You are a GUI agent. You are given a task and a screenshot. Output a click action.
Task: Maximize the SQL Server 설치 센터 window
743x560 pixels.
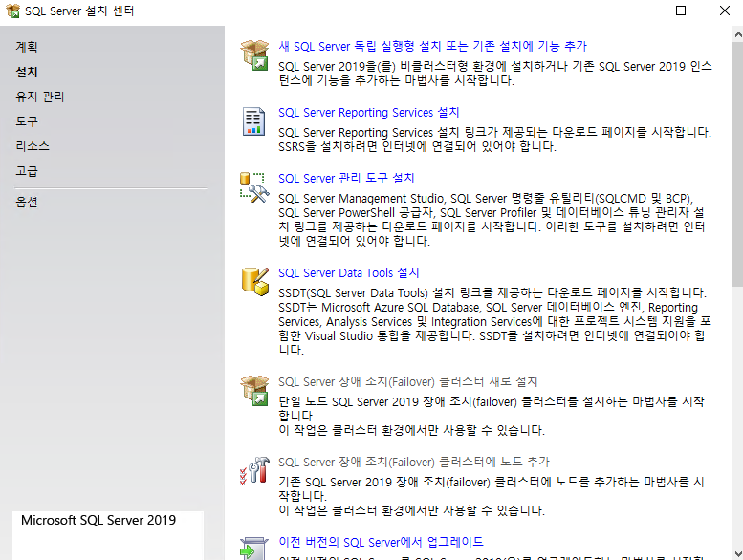pos(681,11)
